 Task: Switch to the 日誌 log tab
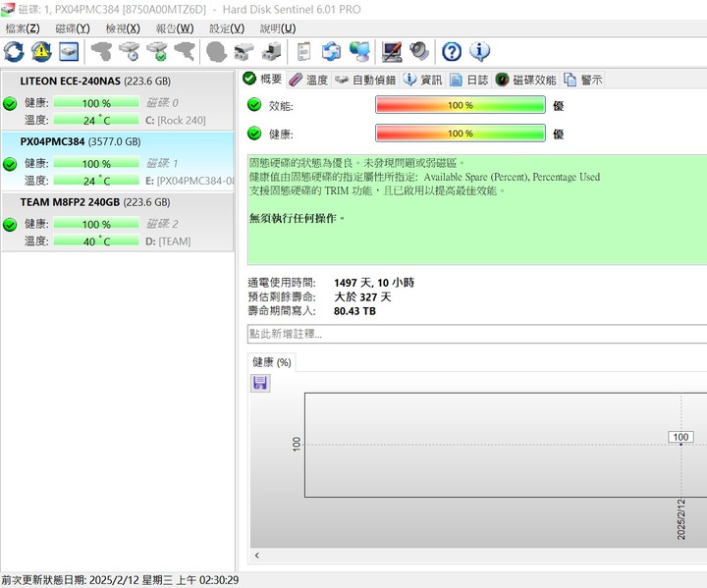pos(469,80)
